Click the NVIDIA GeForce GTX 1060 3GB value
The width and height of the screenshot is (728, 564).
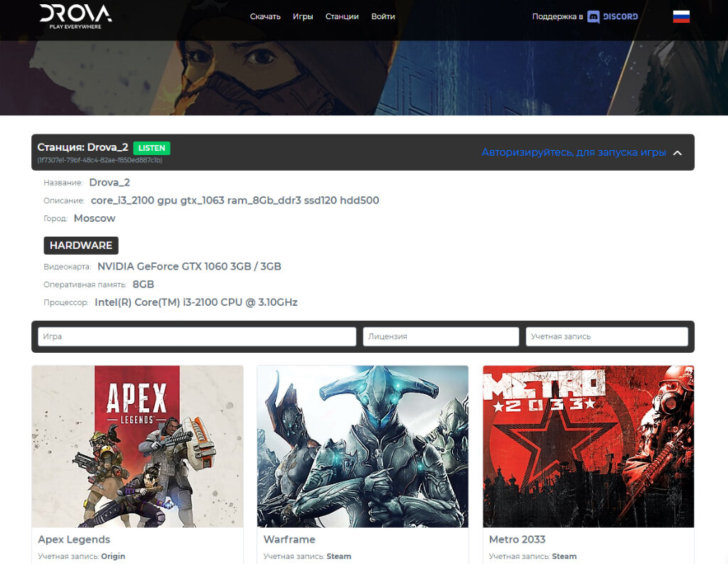click(x=189, y=266)
